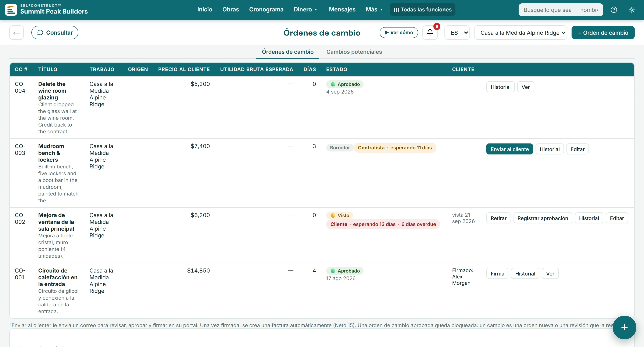Click the Mudroom bench & lockers title
Image resolution: width=644 pixels, height=347 pixels.
(x=51, y=153)
